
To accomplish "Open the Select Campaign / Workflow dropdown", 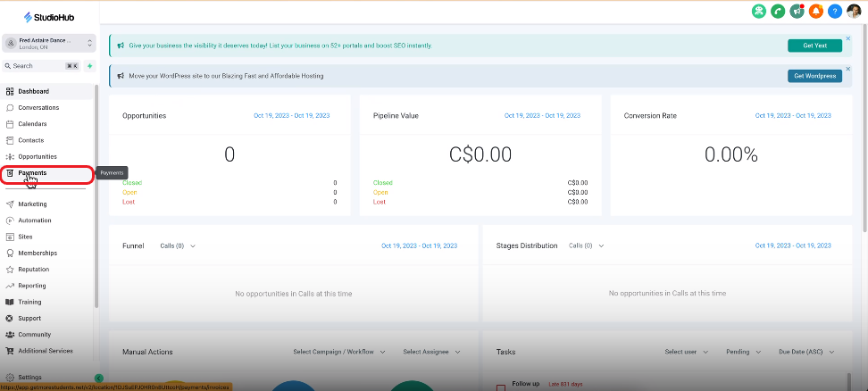I will pos(338,352).
